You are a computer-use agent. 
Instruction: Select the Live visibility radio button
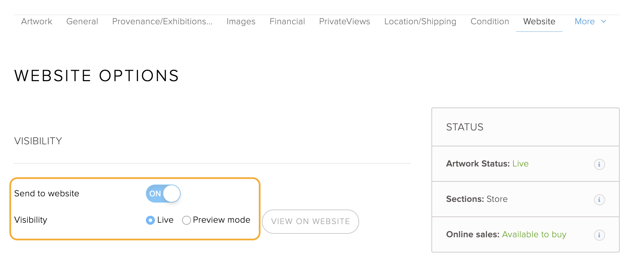coord(150,220)
